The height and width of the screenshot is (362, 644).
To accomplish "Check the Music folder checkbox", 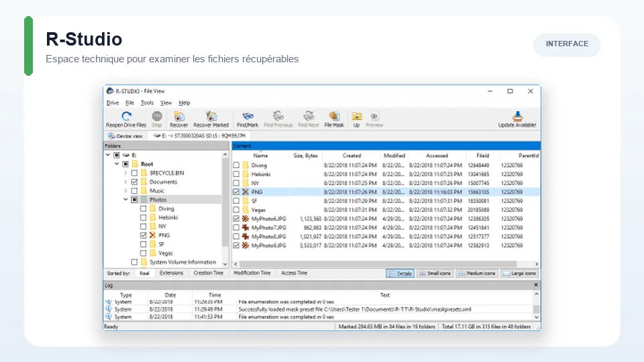I will click(x=134, y=191).
